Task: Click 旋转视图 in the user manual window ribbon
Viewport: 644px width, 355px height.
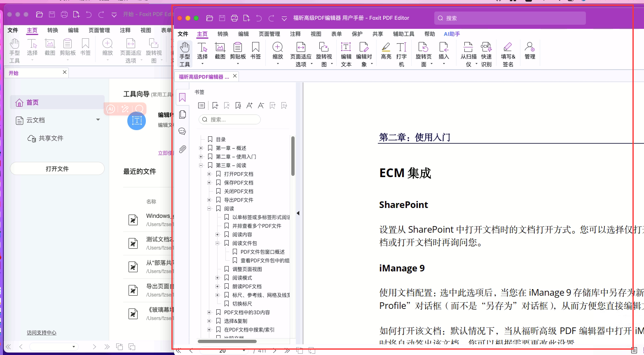Action: (x=324, y=54)
